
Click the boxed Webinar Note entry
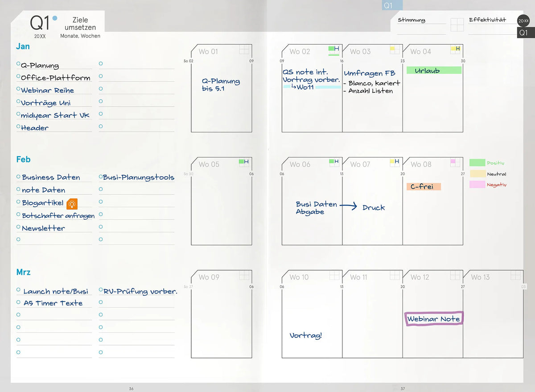[x=434, y=319]
